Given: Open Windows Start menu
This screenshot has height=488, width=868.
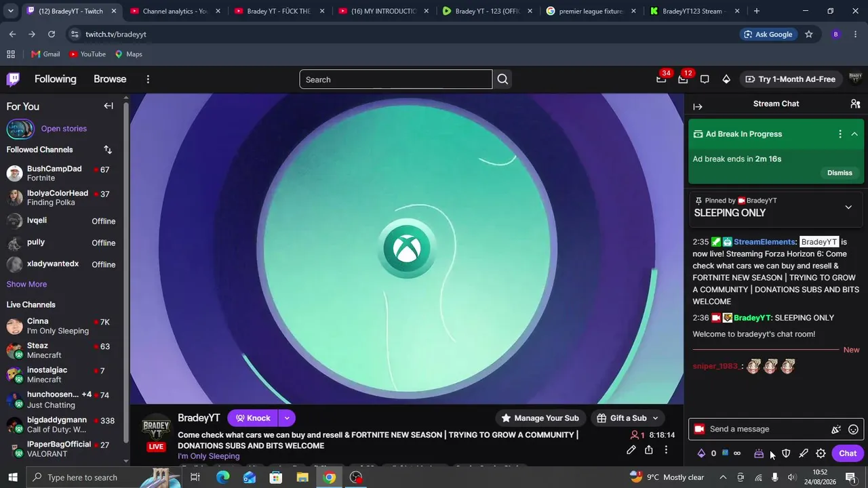Looking at the screenshot, I should coord(12,477).
